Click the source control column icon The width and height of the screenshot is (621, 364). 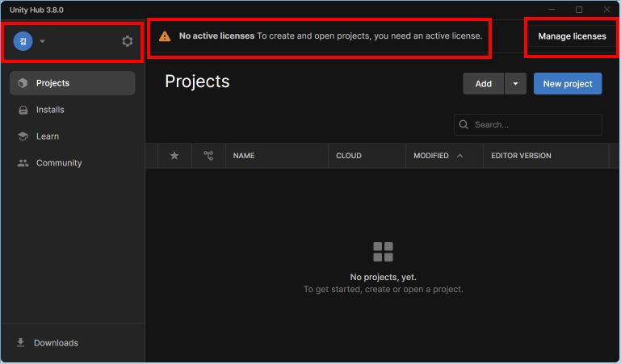point(208,156)
